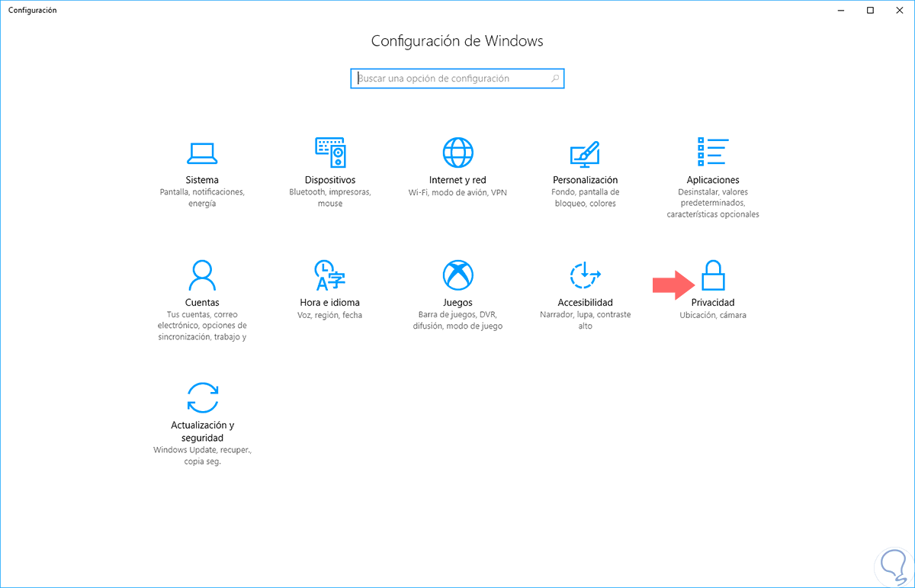This screenshot has height=588, width=915.
Task: Click 'Fondo, pantalla de bloqueo, colores' description
Action: pos(585,198)
